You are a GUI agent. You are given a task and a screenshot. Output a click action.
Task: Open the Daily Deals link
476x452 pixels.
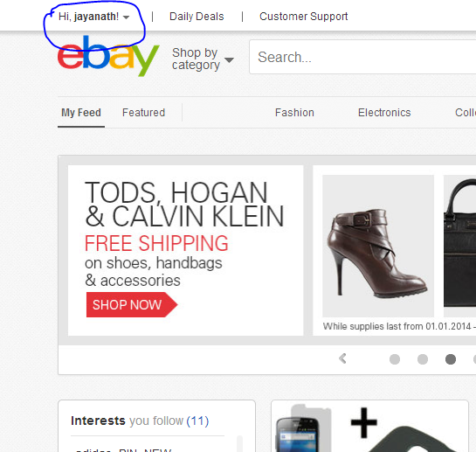(197, 17)
